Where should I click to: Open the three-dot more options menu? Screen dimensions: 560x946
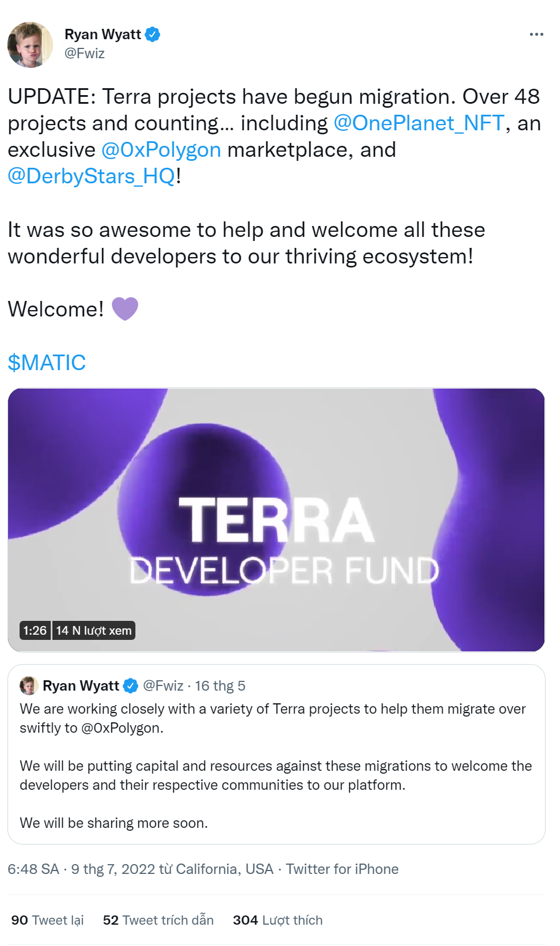[x=536, y=35]
